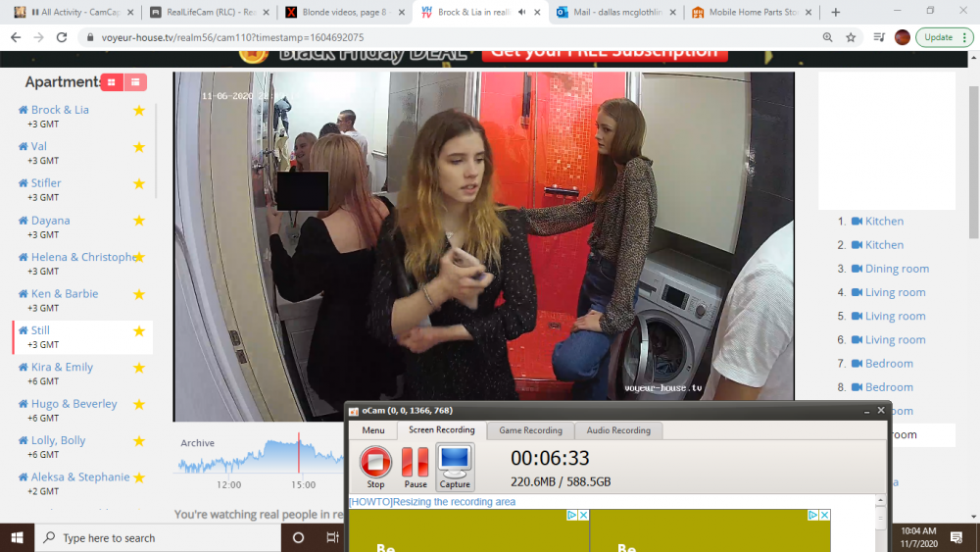The height and width of the screenshot is (552, 980).
Task: Pause the oCam recording
Action: point(416,462)
